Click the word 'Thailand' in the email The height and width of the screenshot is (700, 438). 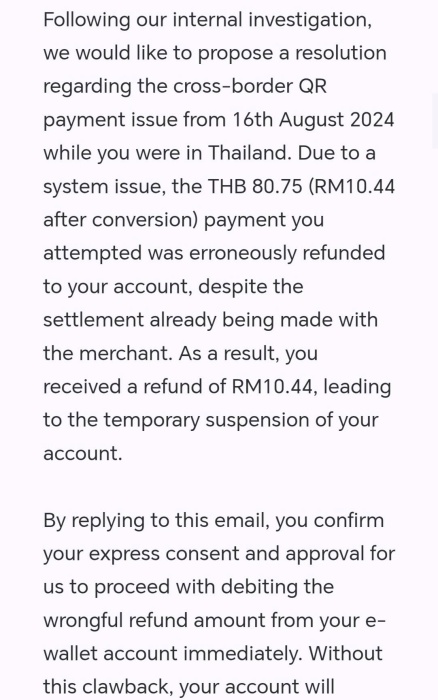250,153
